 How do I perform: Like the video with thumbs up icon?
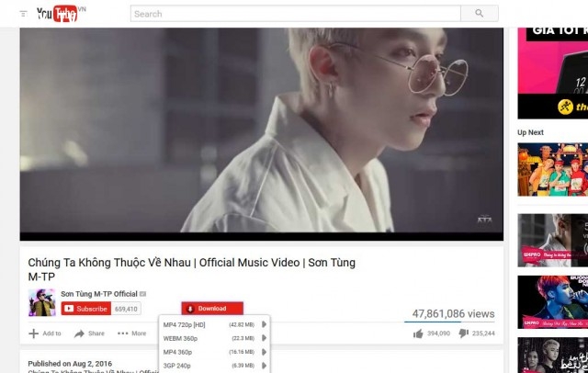point(418,333)
